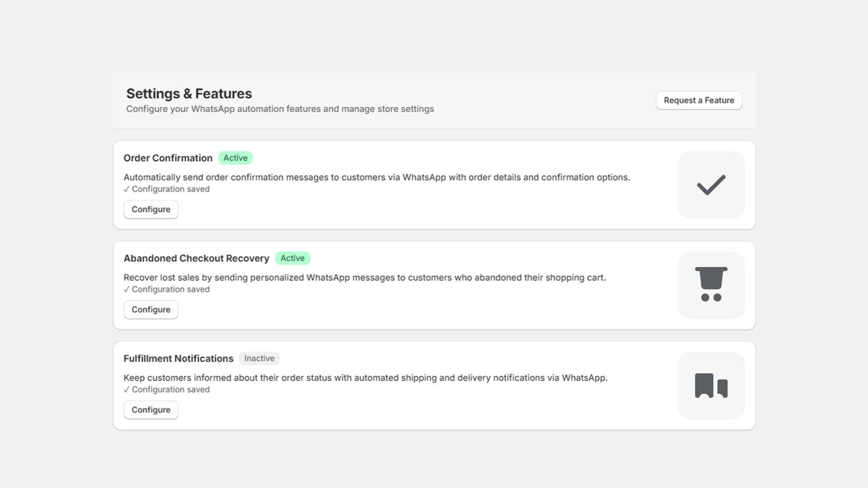Toggle the Active badge on Order Confirmation
Image resolution: width=868 pixels, height=488 pixels.
235,158
